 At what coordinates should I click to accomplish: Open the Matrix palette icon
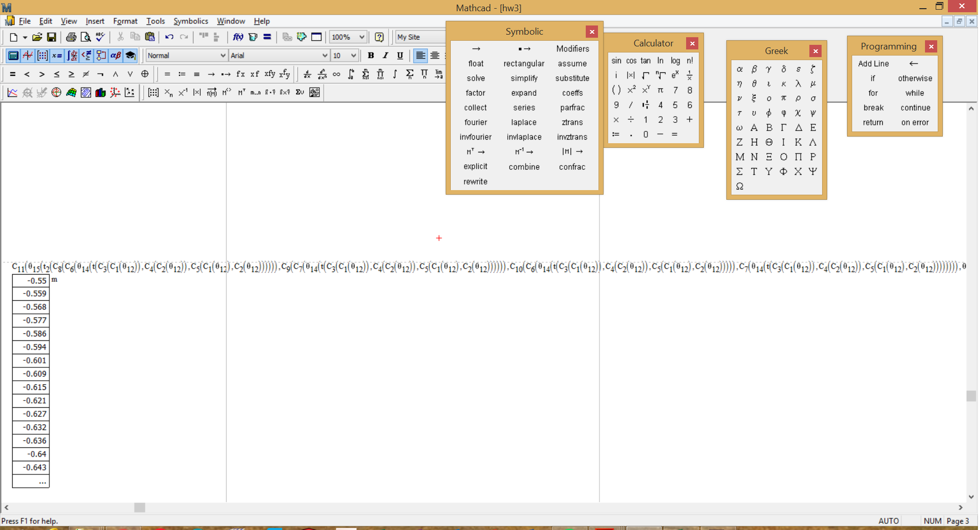point(42,56)
